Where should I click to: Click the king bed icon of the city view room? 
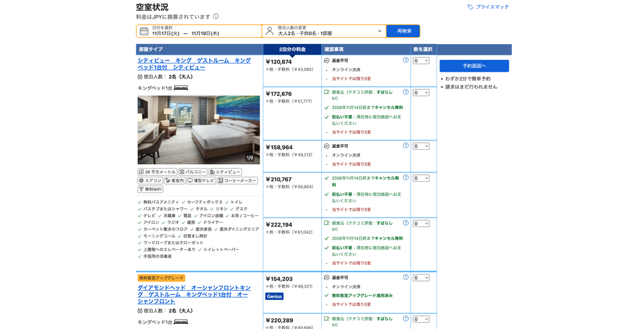[180, 88]
